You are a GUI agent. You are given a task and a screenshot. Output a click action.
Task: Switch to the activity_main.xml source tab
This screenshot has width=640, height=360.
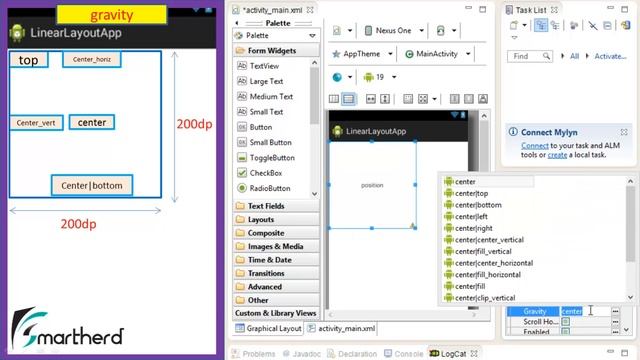[341, 329]
